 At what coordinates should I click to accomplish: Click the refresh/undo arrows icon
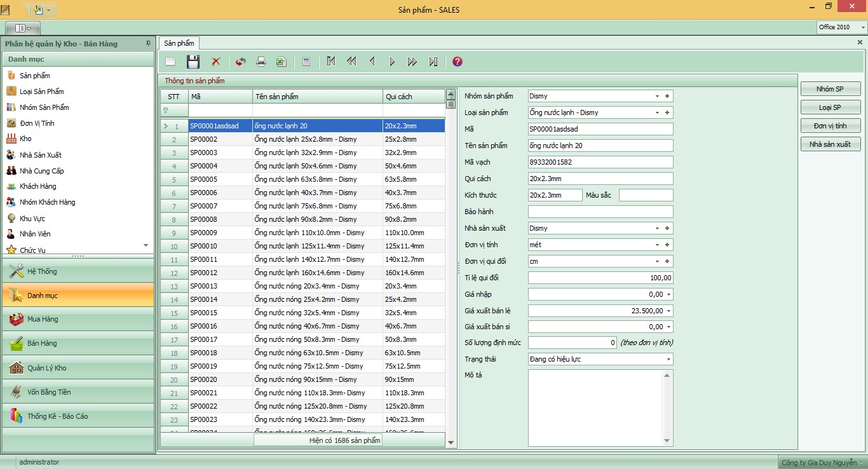(241, 62)
